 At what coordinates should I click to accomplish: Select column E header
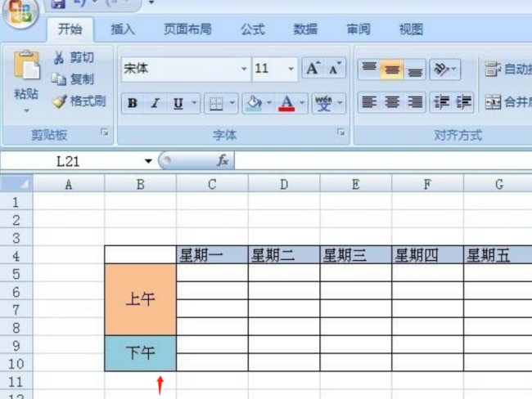click(356, 185)
